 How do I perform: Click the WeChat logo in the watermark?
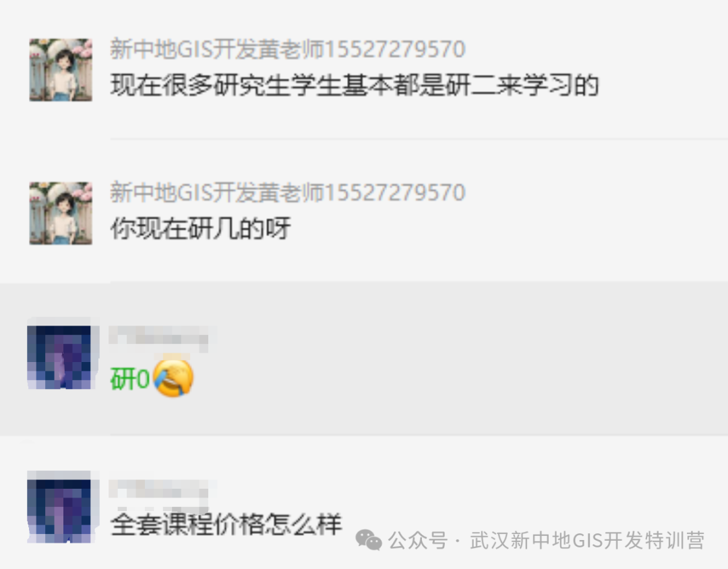[x=369, y=540]
